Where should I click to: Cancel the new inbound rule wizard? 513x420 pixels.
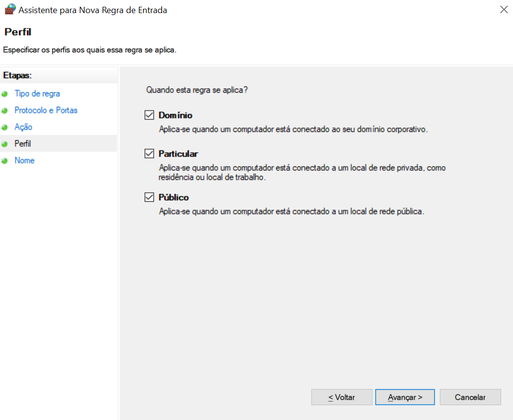point(470,397)
